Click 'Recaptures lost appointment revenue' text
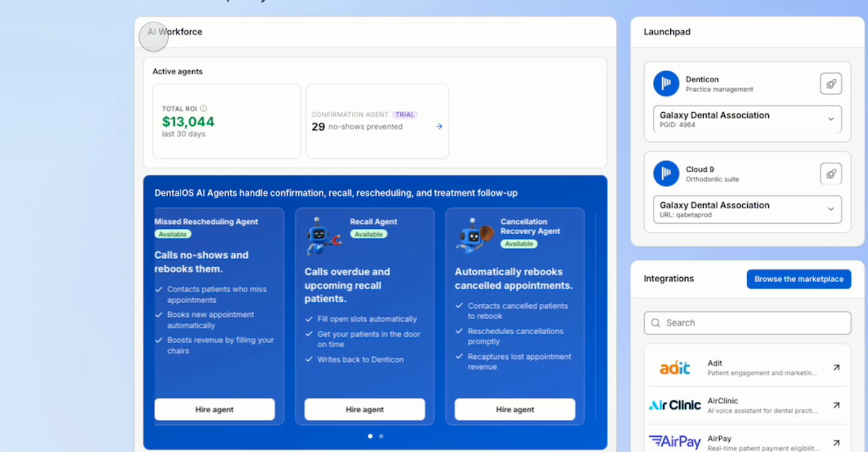Screen dimensions: 868x452 point(520,361)
